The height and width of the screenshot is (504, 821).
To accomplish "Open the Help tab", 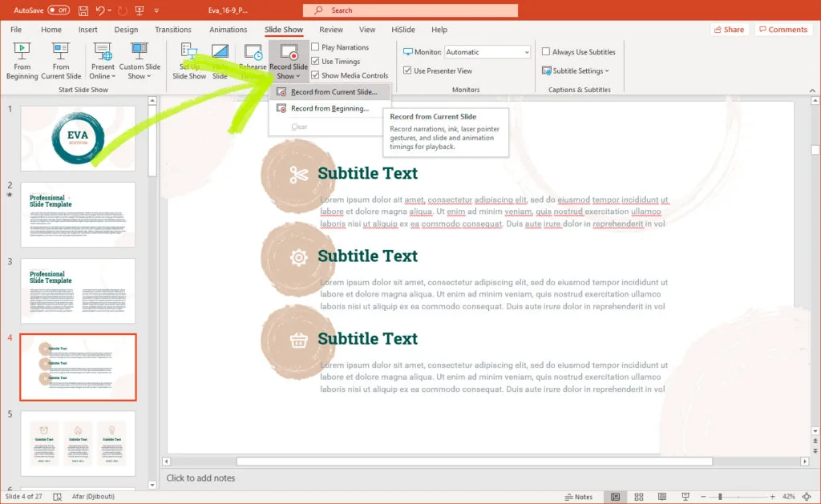I will tap(439, 30).
